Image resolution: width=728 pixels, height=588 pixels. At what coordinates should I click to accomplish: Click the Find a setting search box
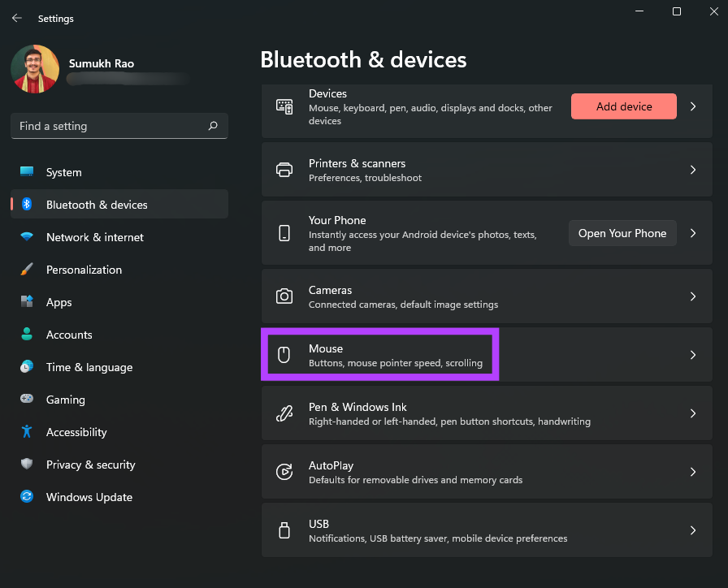point(119,126)
